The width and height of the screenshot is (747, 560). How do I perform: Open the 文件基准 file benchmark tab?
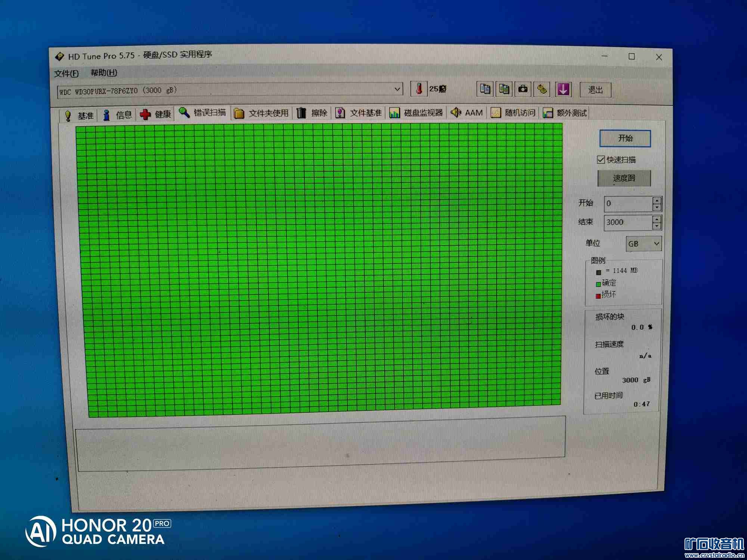359,113
